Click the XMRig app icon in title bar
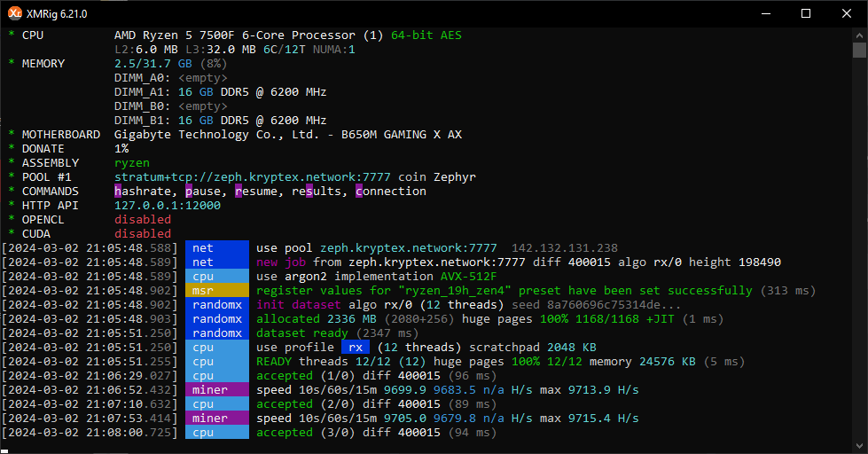The width and height of the screenshot is (868, 454). coord(14,13)
